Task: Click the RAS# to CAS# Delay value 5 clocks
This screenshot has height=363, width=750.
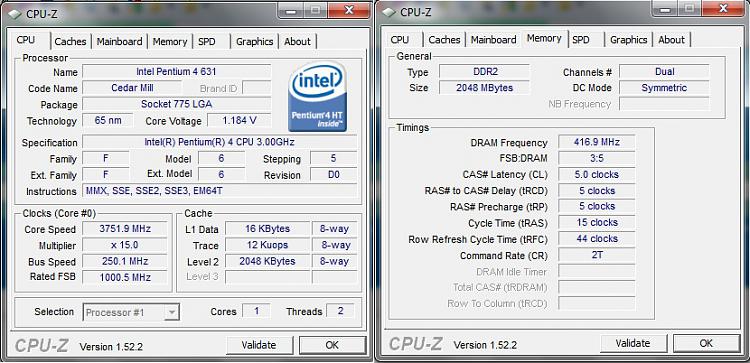Action: click(597, 190)
